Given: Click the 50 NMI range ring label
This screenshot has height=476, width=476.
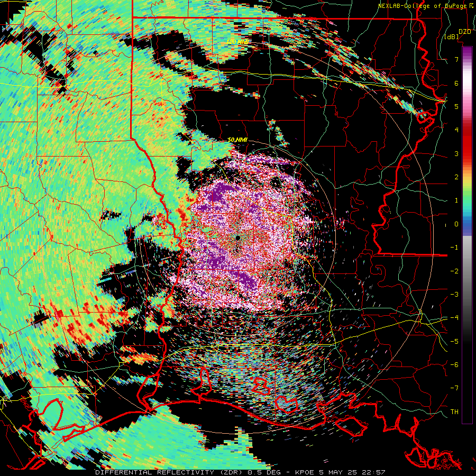Looking at the screenshot, I should [x=237, y=140].
